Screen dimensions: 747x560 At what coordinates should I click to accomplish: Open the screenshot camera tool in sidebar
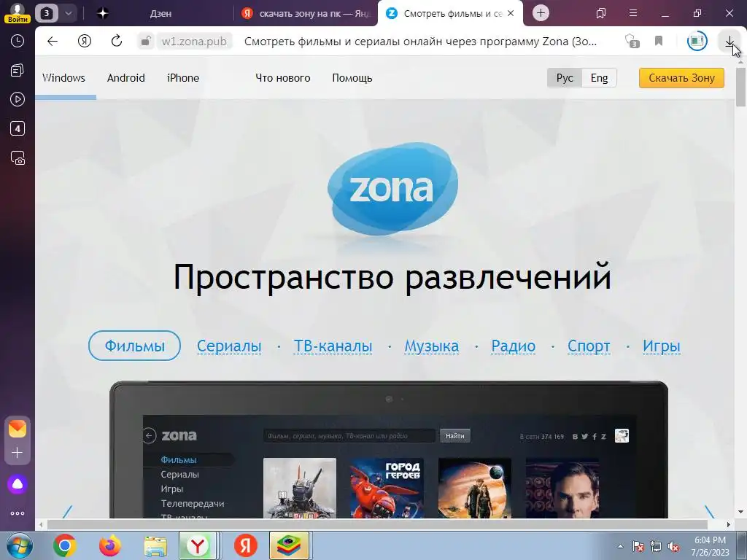pos(18,158)
